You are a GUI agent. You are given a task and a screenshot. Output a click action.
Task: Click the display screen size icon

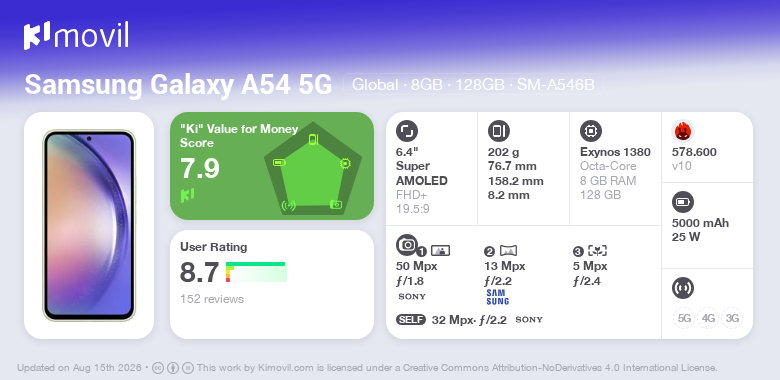[406, 131]
